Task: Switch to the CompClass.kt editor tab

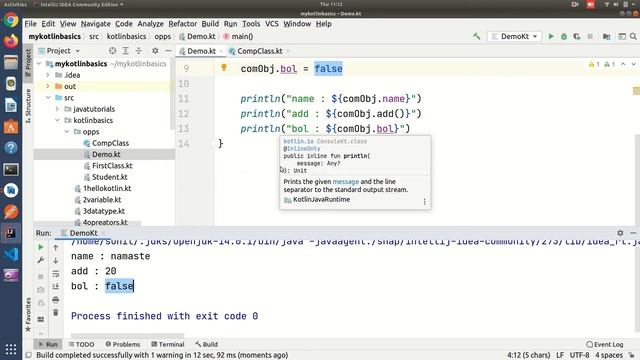Action: (x=260, y=51)
